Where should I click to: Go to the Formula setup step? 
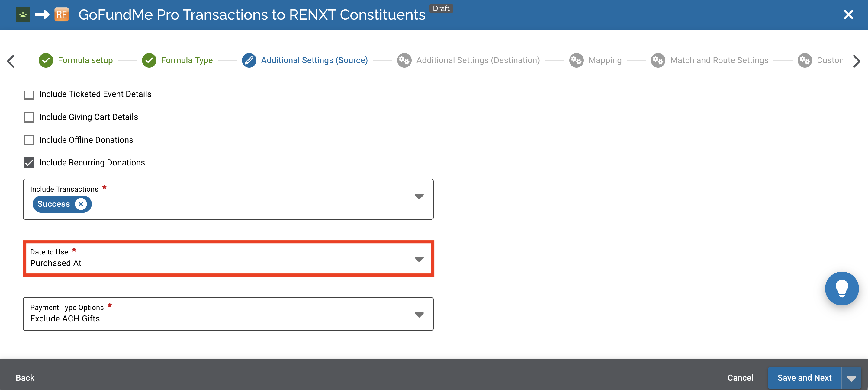pos(85,60)
